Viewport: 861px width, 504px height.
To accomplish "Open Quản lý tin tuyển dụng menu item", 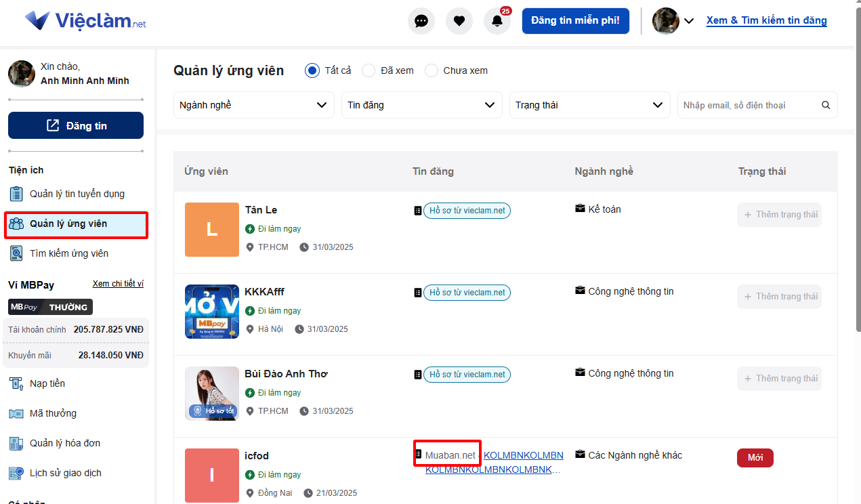I will [77, 194].
